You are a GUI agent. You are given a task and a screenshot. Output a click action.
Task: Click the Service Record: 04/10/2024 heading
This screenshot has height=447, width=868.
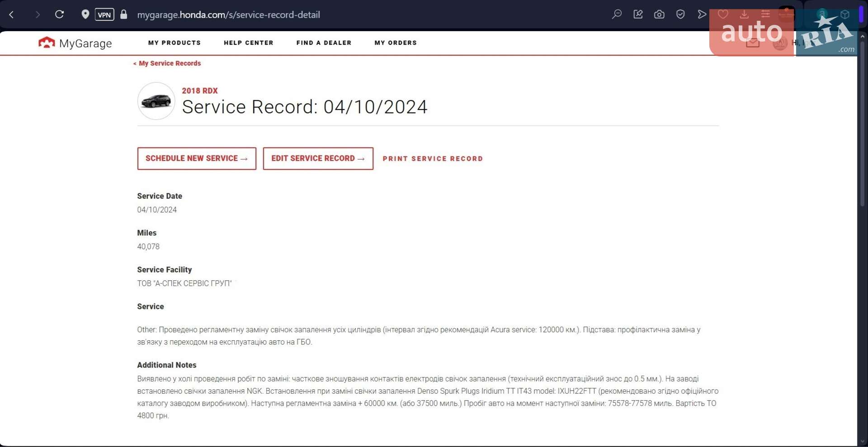pos(305,107)
